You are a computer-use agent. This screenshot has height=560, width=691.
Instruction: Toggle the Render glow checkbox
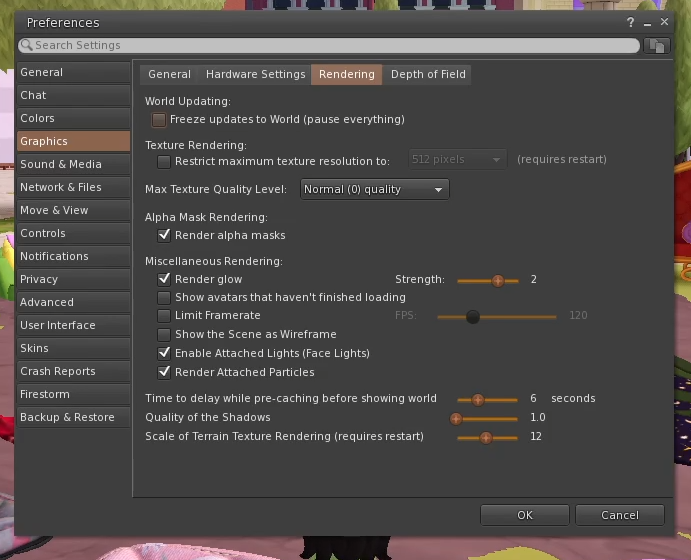coord(164,279)
